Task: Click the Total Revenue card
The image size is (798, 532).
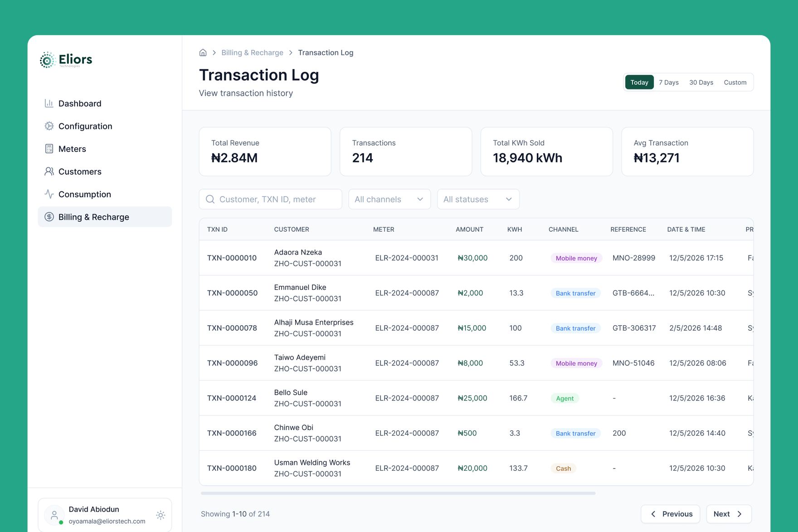Action: (x=265, y=151)
